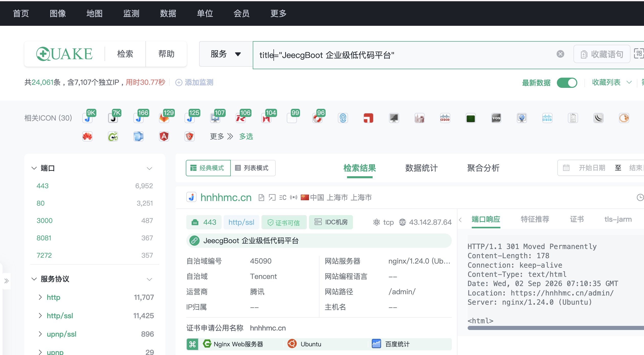Click 多选 link for icons
Viewport: 644px width, 355px height.
tap(246, 136)
